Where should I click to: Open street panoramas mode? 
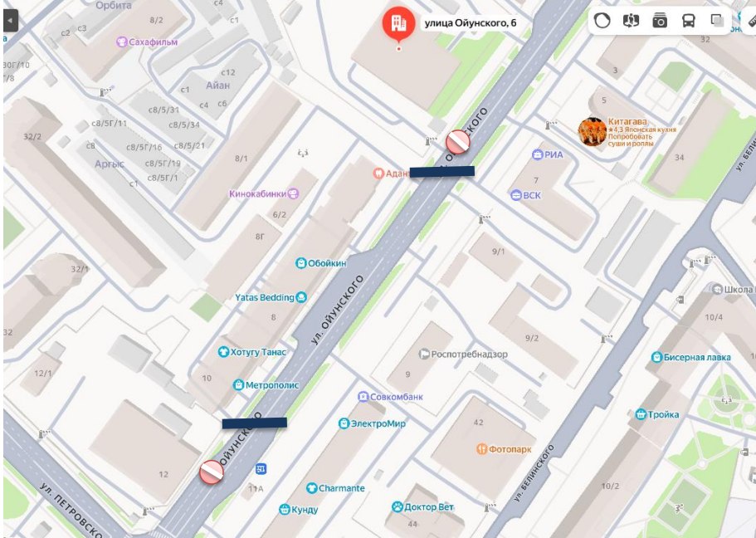click(632, 20)
